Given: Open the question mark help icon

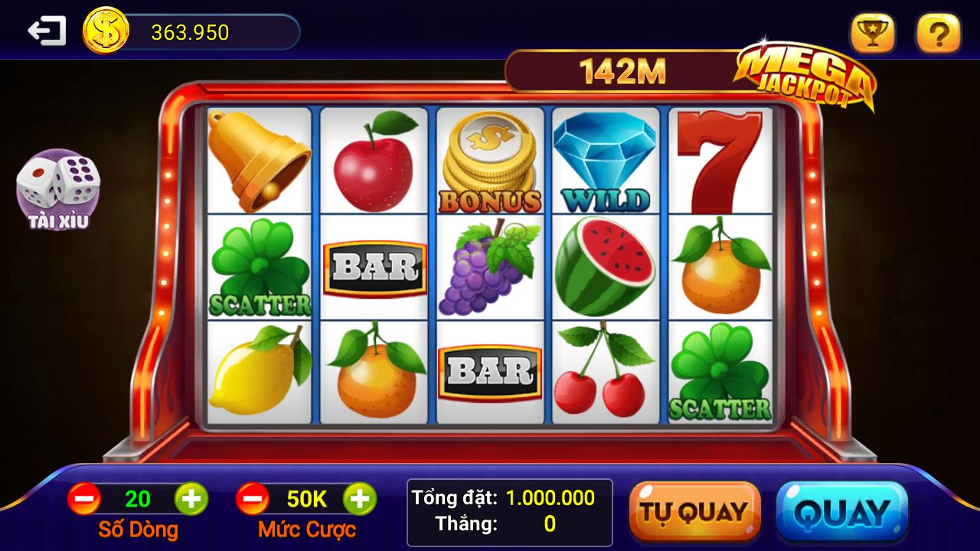Looking at the screenshot, I should pyautogui.click(x=939, y=33).
